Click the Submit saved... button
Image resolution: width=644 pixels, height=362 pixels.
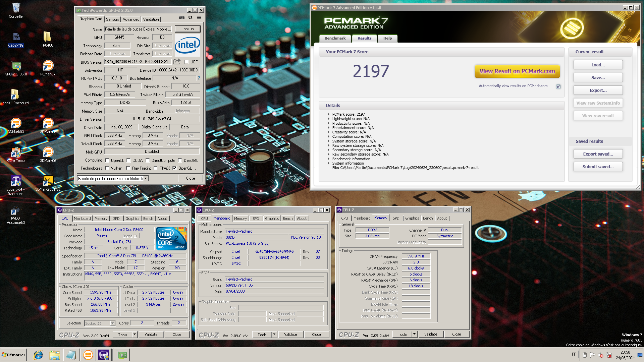(x=598, y=167)
